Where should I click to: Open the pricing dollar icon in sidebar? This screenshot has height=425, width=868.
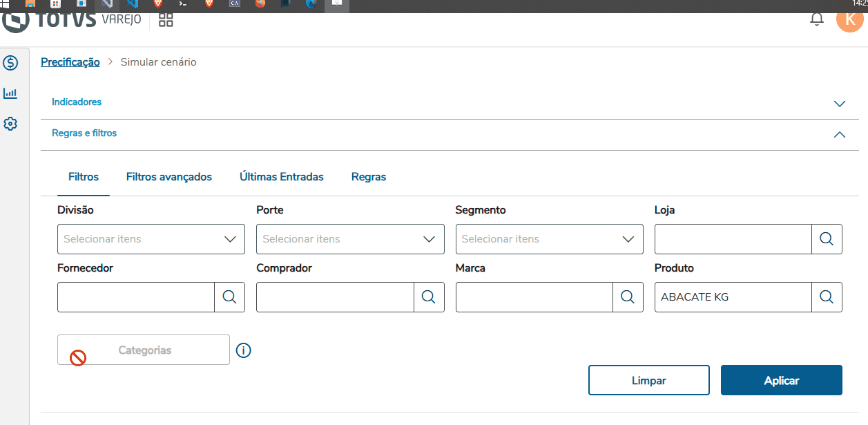click(10, 63)
